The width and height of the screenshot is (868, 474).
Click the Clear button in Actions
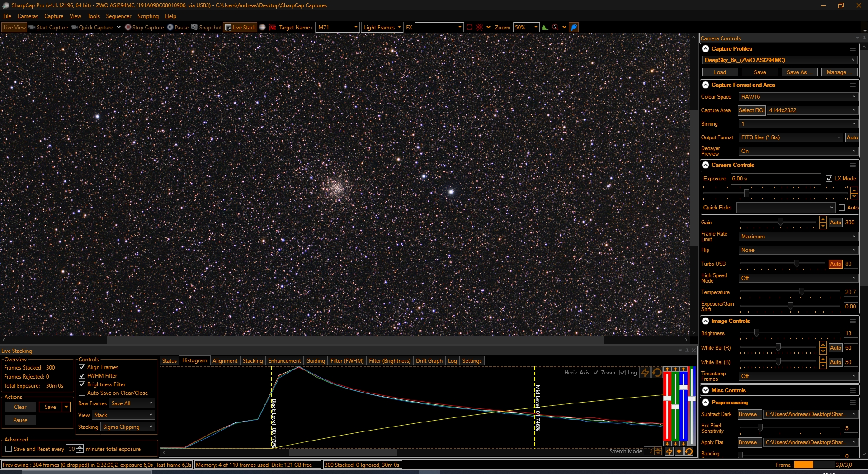pos(20,407)
